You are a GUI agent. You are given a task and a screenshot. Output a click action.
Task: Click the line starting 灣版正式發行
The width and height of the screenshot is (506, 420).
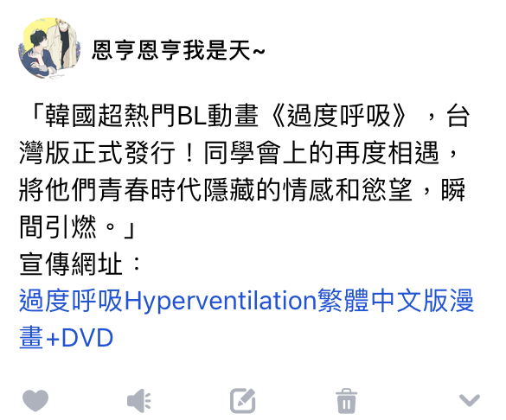[239, 153]
